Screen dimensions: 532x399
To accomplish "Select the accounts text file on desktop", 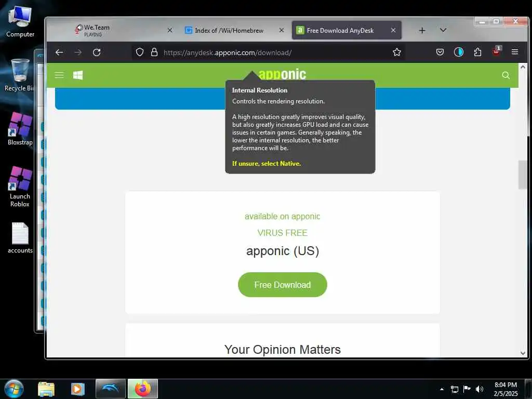I will pyautogui.click(x=20, y=238).
